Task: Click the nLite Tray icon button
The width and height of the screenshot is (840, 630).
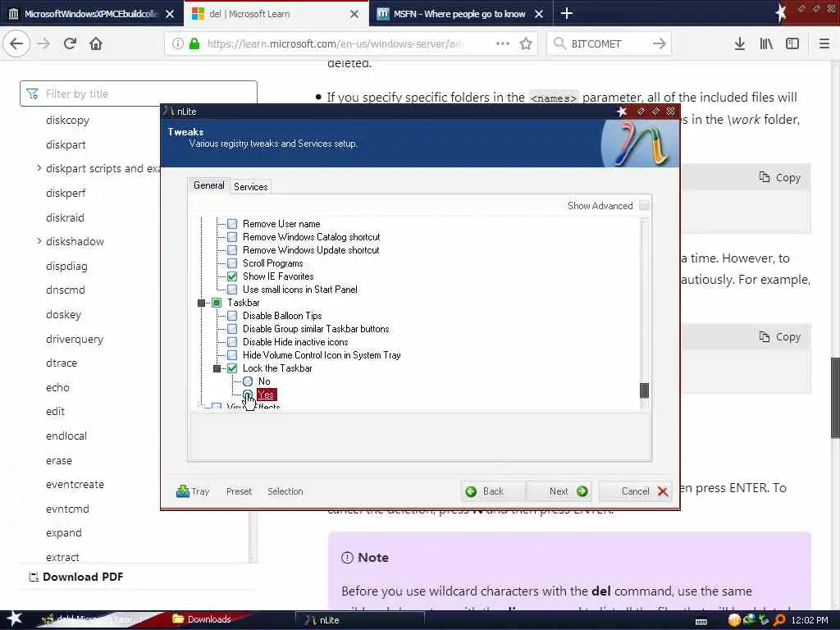Action: pos(192,491)
